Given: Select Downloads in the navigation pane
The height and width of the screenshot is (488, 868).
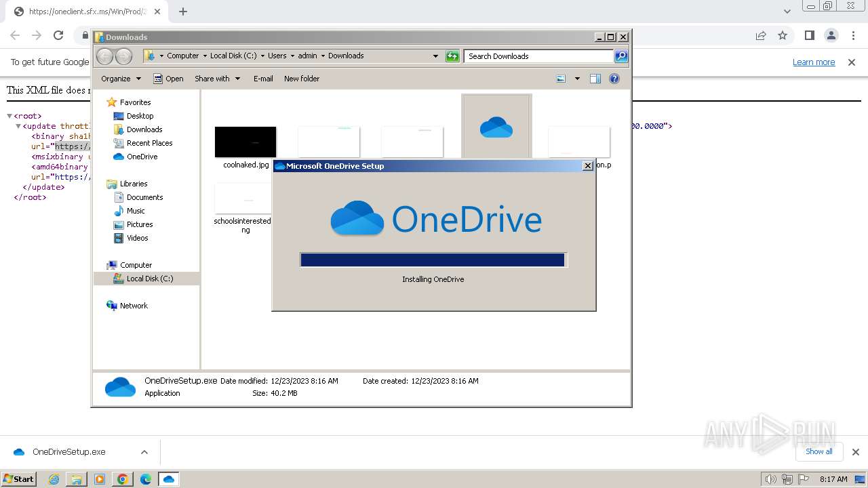Looking at the screenshot, I should pos(138,129).
